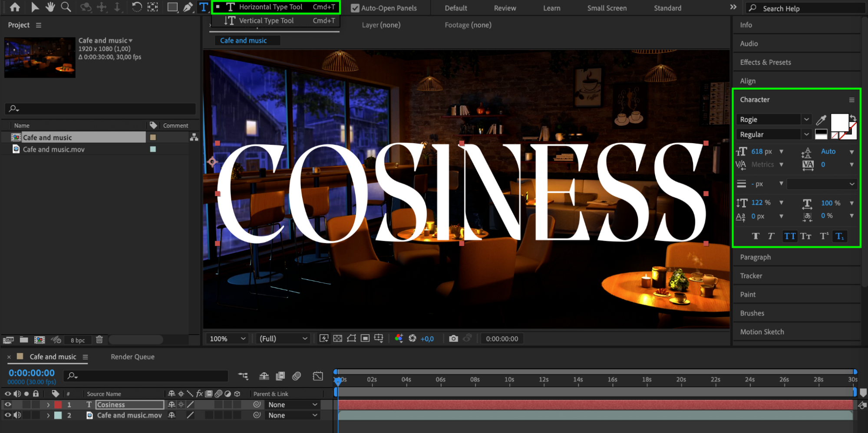The image size is (868, 433).
Task: Hide the Cosiness text layer
Action: (8, 404)
